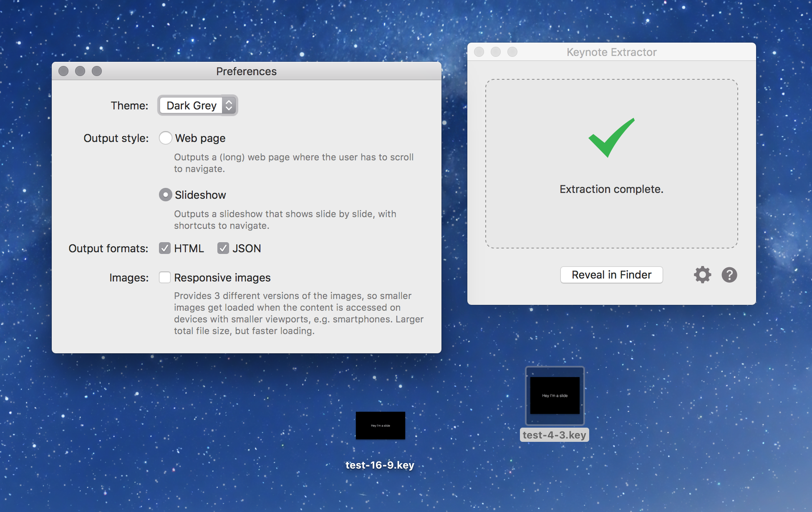Disable the JSON output format checkbox

[223, 248]
